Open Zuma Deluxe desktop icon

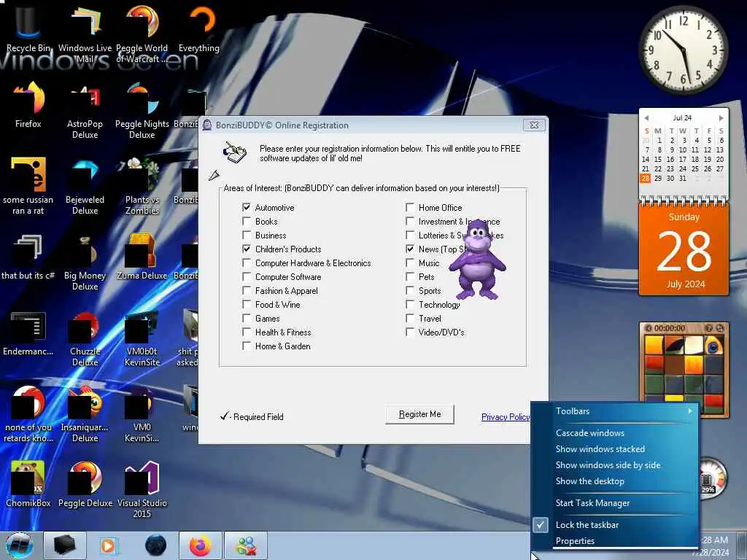click(x=142, y=257)
